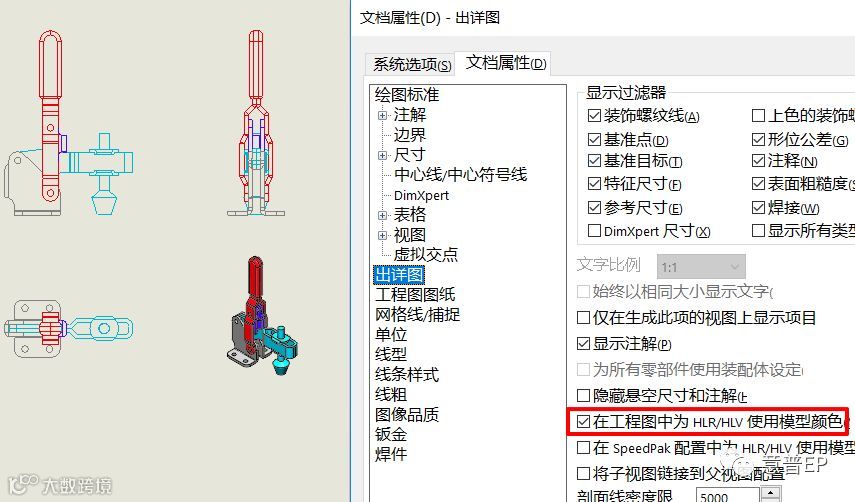
Task: Increase 剖面线密度限 with up arrow
Action: tap(770, 493)
